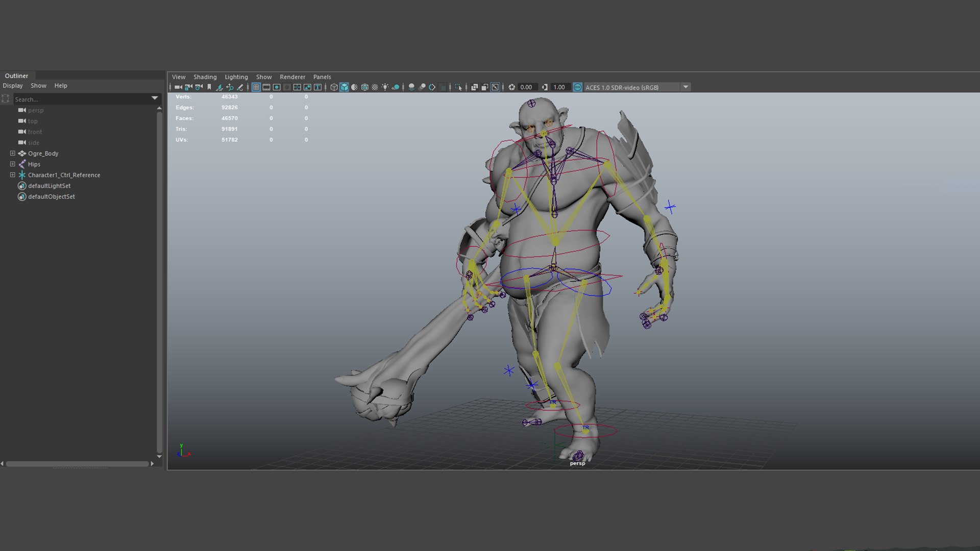This screenshot has height=551, width=980.
Task: Click Use All Lights bulb icon
Action: pyautogui.click(x=385, y=87)
